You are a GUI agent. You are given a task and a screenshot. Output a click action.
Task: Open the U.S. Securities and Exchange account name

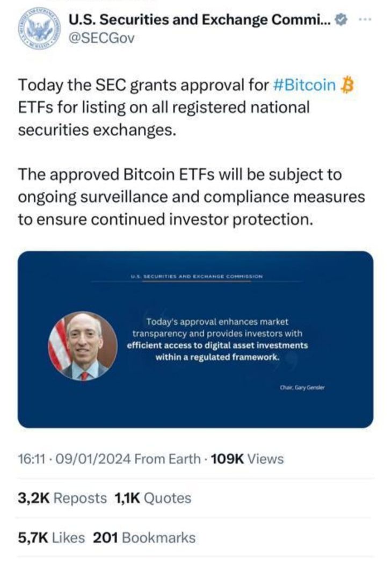tap(200, 20)
